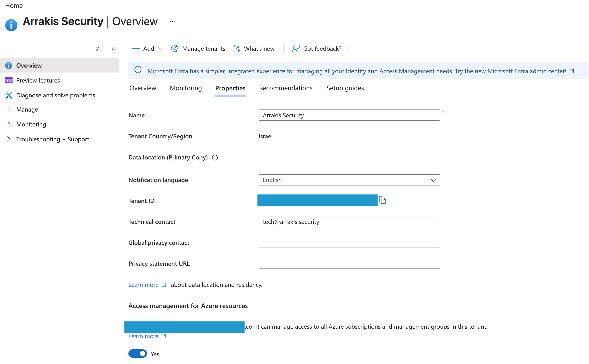The height and width of the screenshot is (364, 589).
Task: Switch to the Monitoring tab
Action: click(x=186, y=88)
